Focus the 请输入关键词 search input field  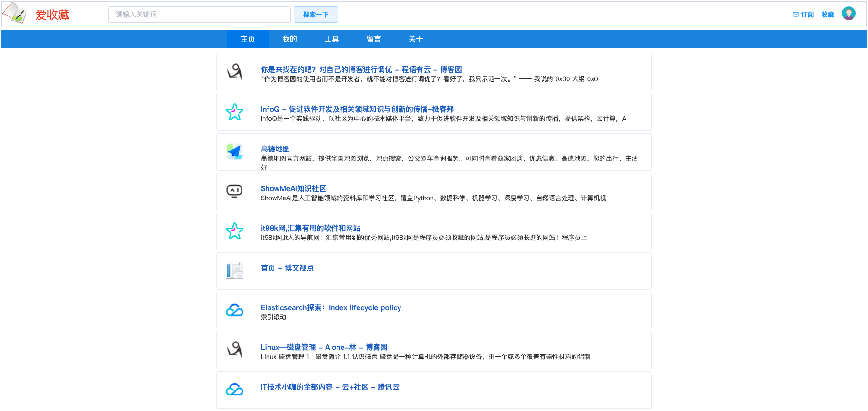(200, 15)
